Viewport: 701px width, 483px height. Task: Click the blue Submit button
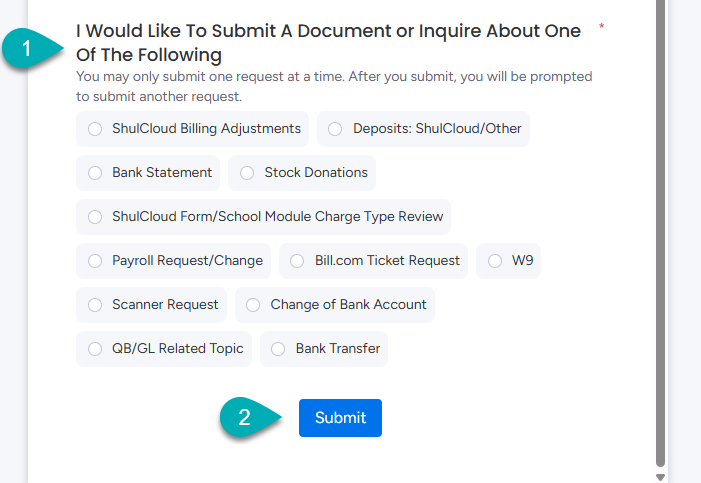(x=340, y=418)
